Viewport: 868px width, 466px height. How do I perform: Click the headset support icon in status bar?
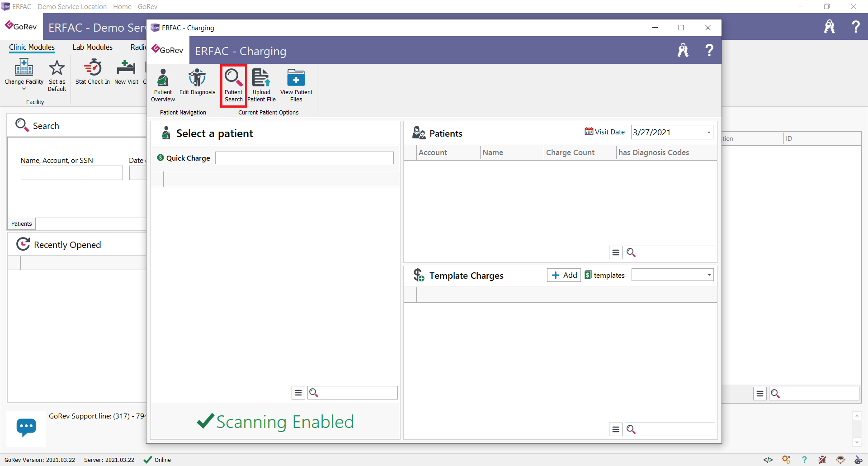(840, 460)
